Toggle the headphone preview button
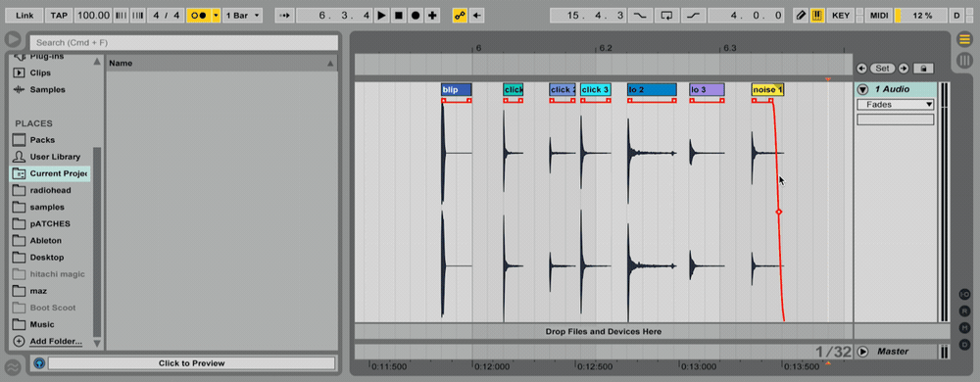 tap(39, 363)
